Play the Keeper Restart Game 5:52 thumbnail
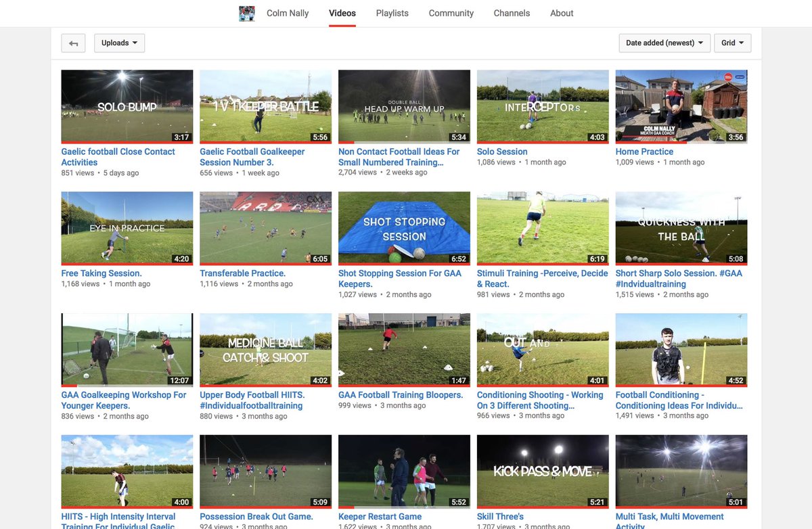The width and height of the screenshot is (812, 529). click(x=404, y=472)
